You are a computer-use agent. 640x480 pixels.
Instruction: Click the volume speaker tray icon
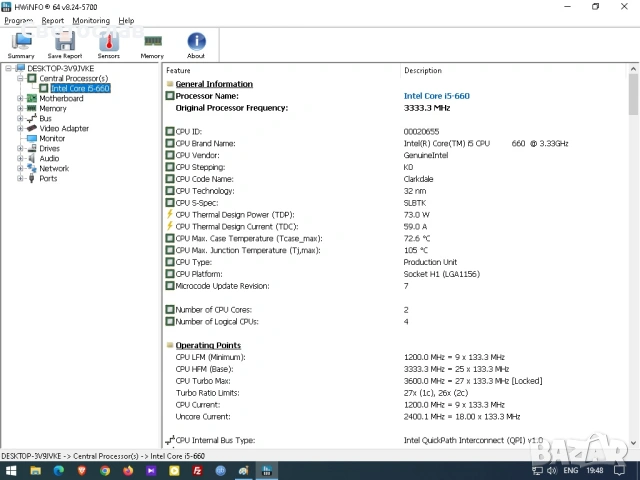point(552,471)
